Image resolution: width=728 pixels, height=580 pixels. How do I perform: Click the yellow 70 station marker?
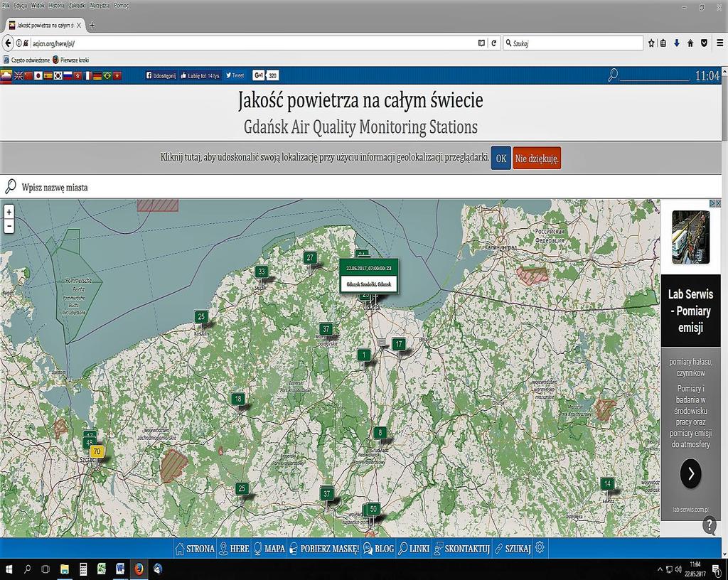(97, 451)
